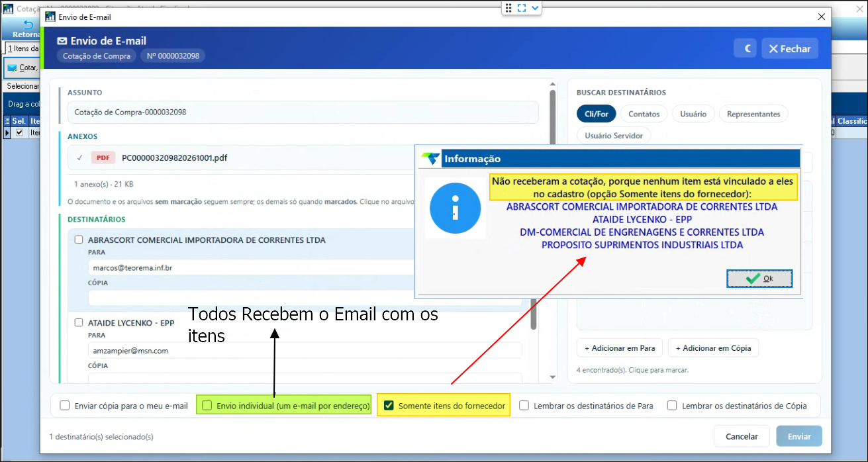The width and height of the screenshot is (868, 462).
Task: Click the checkmark next to the PDF attachment
Action: 79,158
